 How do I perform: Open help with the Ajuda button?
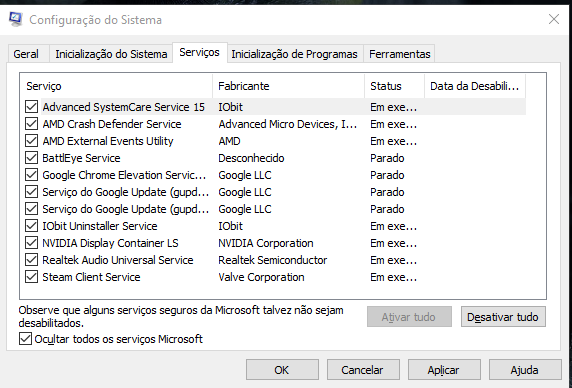(525, 370)
